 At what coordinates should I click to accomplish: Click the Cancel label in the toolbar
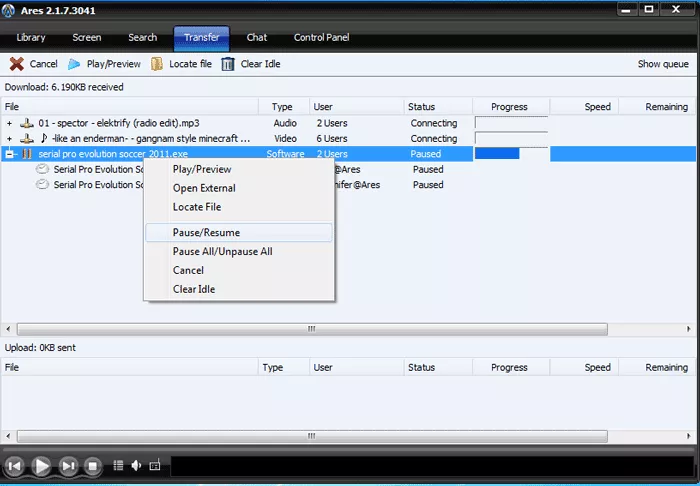pyautogui.click(x=43, y=64)
